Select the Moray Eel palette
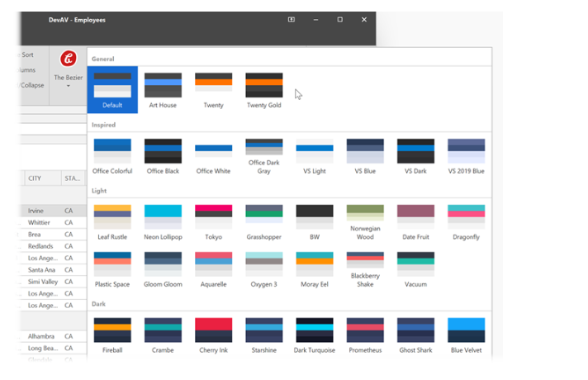Screen dimensions: 588x380 [315, 269]
